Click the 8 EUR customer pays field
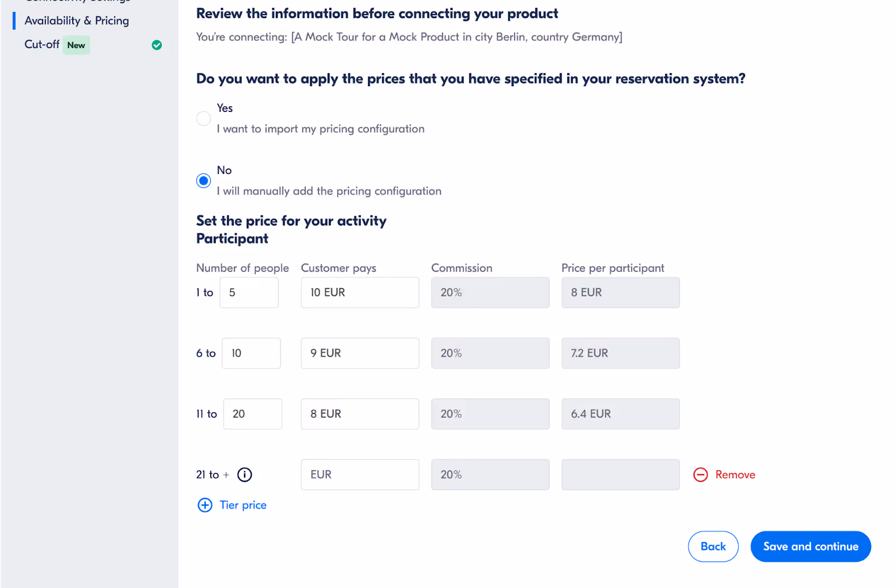The image size is (895, 588). click(360, 414)
